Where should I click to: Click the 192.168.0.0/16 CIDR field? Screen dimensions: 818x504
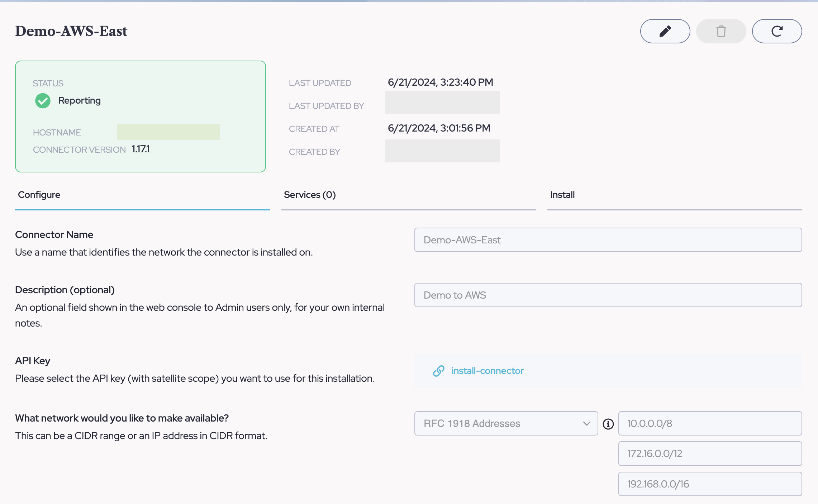point(710,484)
